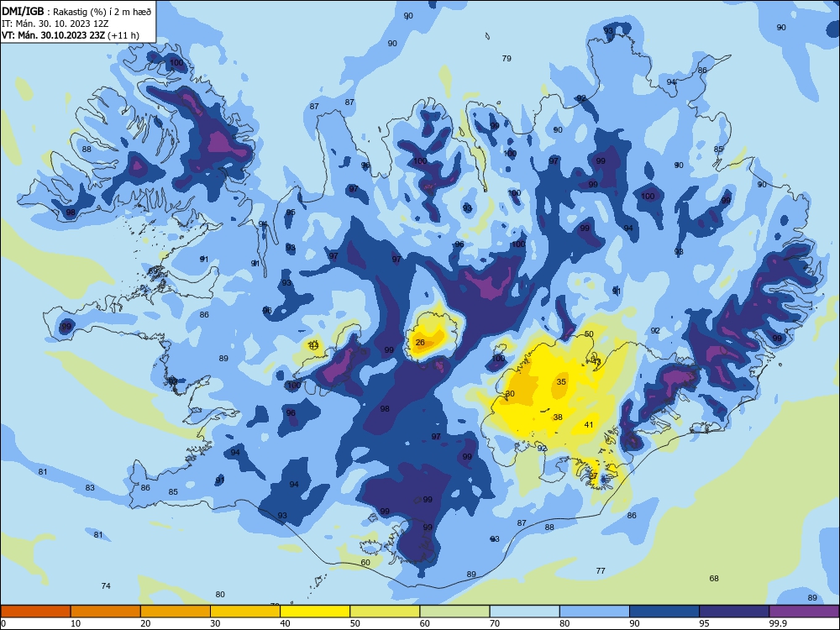Click the IT: Mán. 30. 10. 2023 12Z line

coord(55,24)
